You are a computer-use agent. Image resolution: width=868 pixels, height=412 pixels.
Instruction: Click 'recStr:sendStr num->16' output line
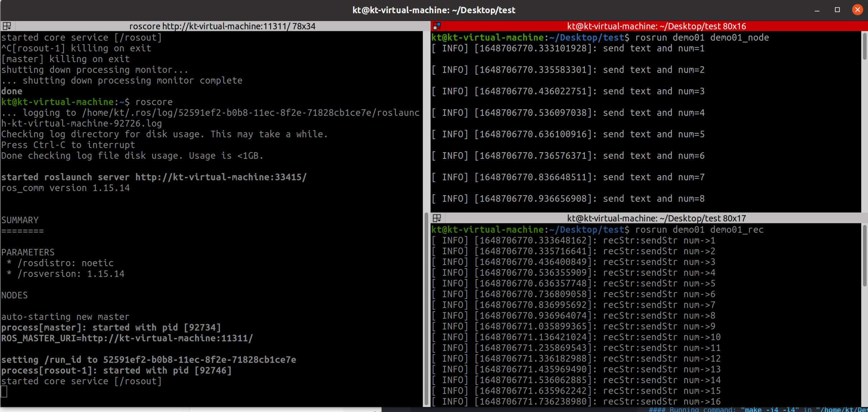pos(661,402)
